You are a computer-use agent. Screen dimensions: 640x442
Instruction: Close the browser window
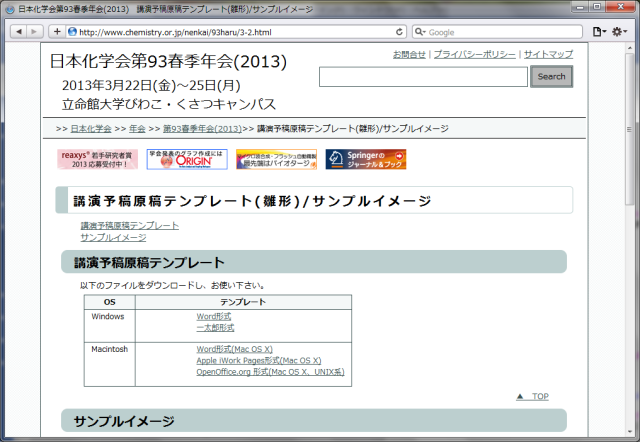point(620,7)
